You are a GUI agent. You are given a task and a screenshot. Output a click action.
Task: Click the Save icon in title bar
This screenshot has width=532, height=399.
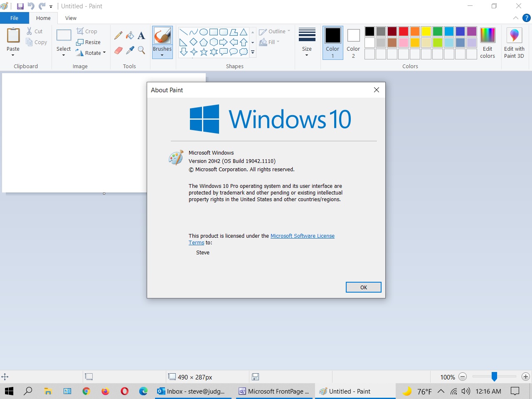pos(20,6)
